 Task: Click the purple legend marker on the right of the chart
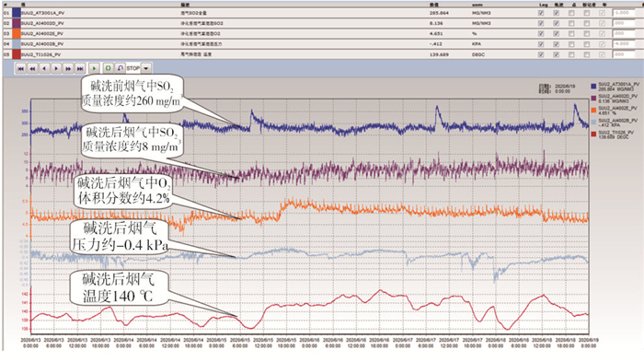[593, 99]
